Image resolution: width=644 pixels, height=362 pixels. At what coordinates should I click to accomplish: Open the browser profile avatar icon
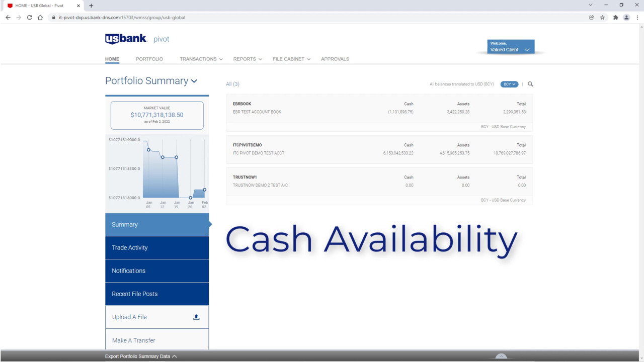pyautogui.click(x=626, y=18)
